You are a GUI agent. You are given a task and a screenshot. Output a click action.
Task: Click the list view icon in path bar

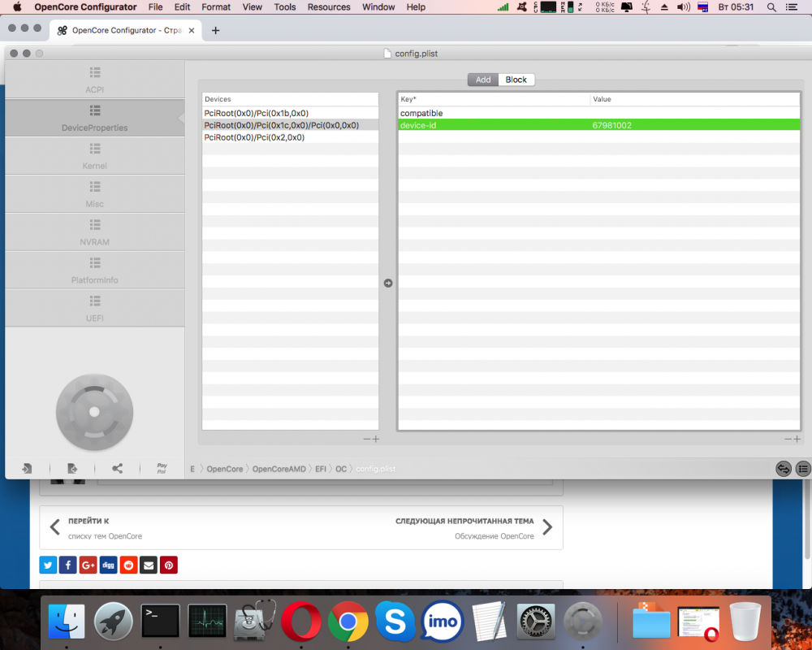pos(803,469)
